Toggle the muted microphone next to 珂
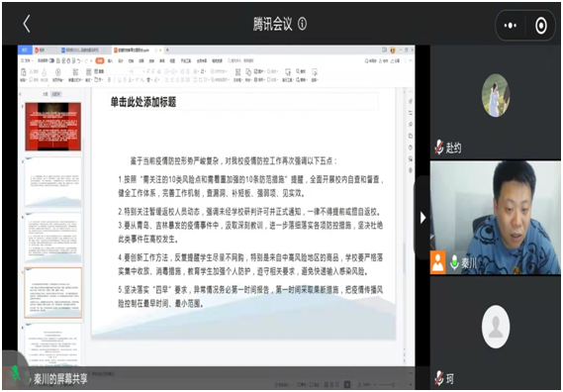This screenshot has width=563, height=392. coord(438,378)
